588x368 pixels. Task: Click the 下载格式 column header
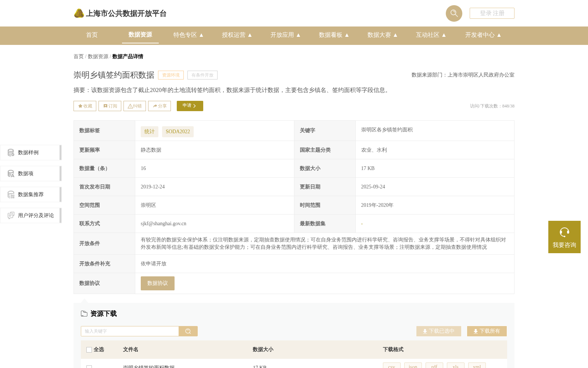393,349
